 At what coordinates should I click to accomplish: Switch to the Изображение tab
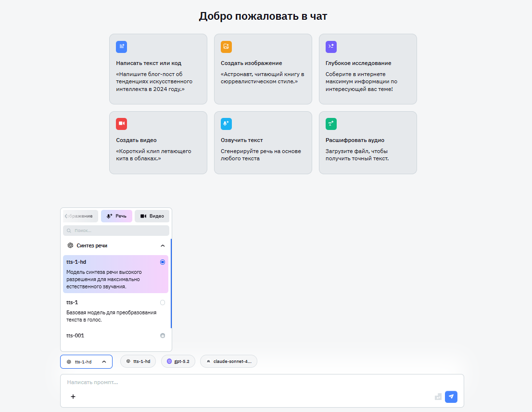(x=80, y=216)
